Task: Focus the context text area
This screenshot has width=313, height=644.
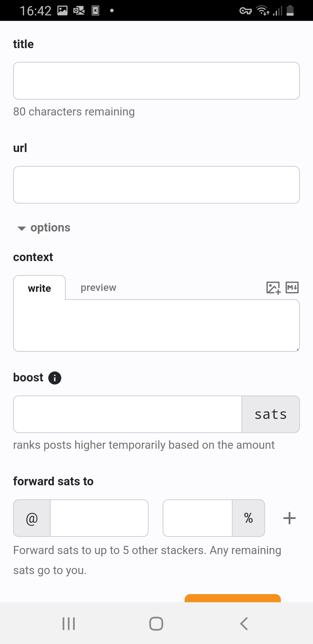Action: click(156, 325)
